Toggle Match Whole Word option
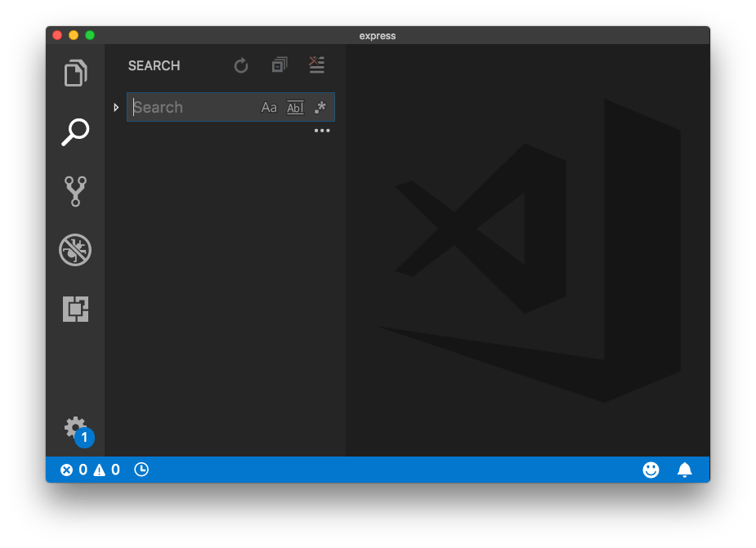This screenshot has width=756, height=548. pyautogui.click(x=295, y=108)
